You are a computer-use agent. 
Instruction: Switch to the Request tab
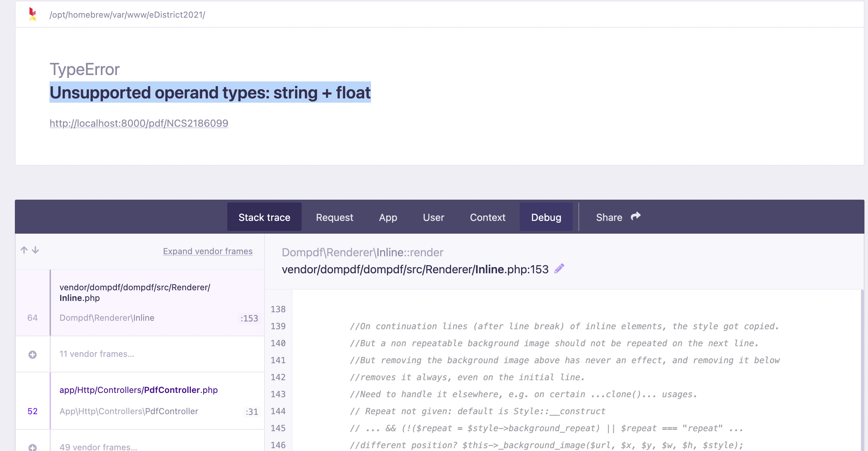(x=334, y=217)
